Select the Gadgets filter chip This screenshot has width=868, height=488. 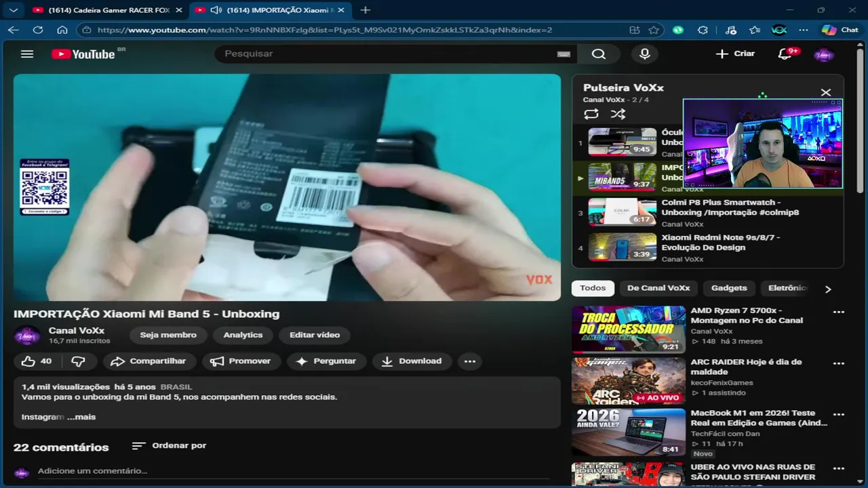click(729, 288)
